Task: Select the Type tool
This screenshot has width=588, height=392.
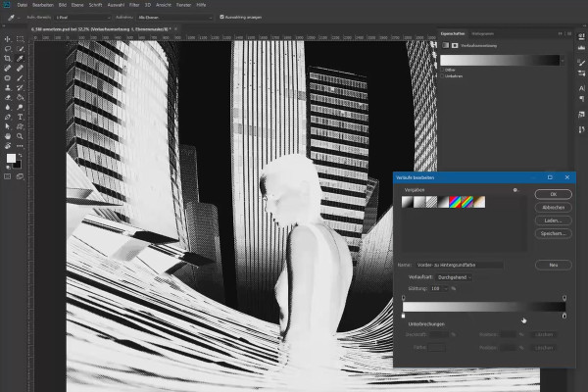Action: pyautogui.click(x=20, y=117)
